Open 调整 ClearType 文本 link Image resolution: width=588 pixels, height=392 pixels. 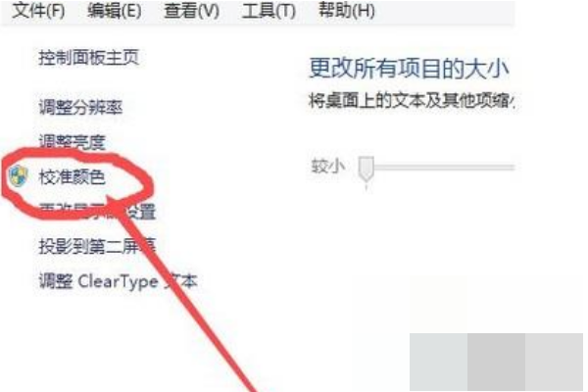(x=119, y=281)
